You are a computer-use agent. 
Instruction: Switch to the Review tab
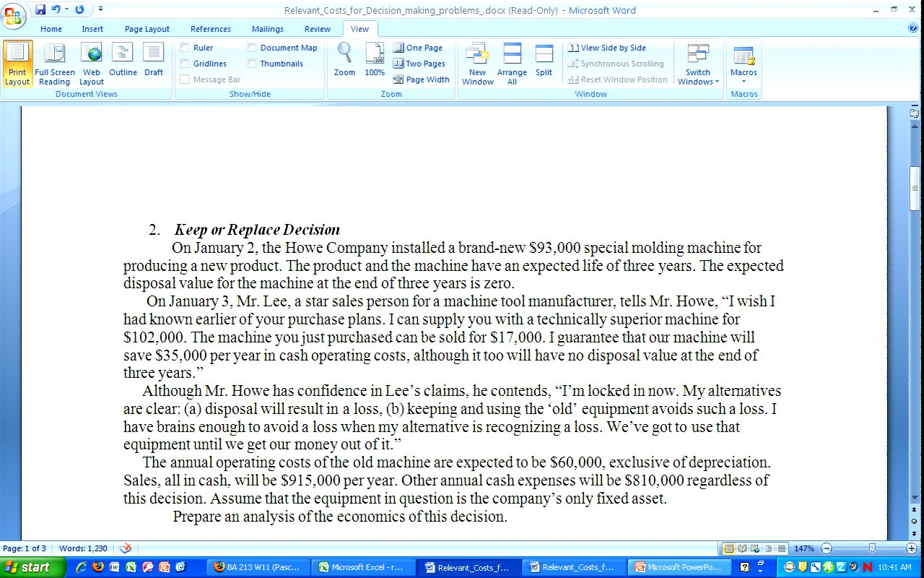coord(317,29)
